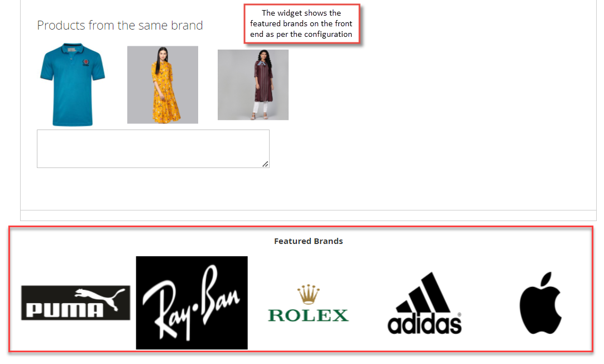Click the green ROLEX wordmark text
The width and height of the screenshot is (604, 364).
pyautogui.click(x=308, y=315)
